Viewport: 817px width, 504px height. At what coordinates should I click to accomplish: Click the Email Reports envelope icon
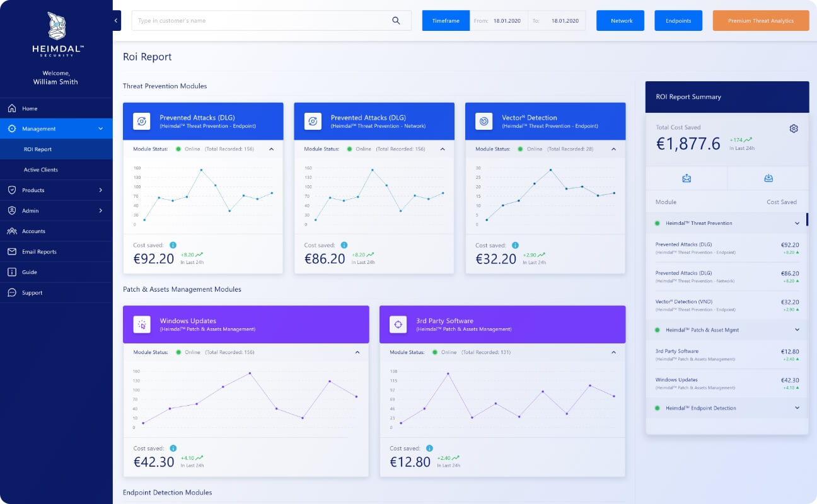coord(12,251)
